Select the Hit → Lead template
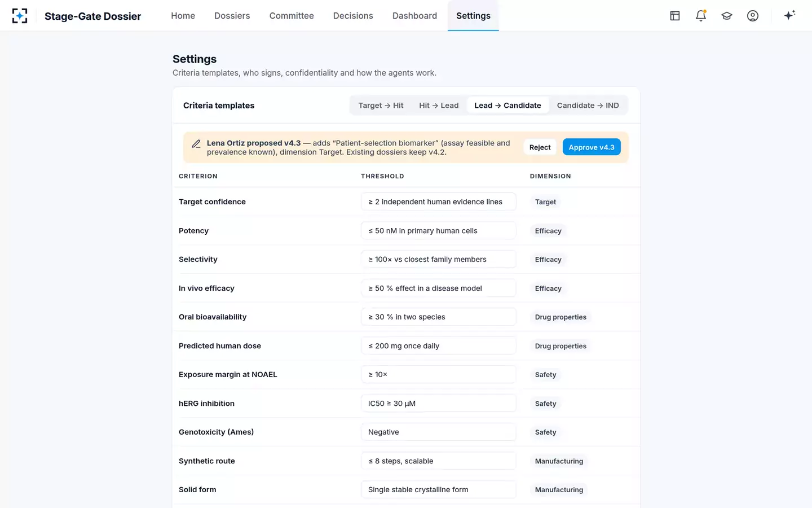Screen dimensions: 812x508 [439, 106]
